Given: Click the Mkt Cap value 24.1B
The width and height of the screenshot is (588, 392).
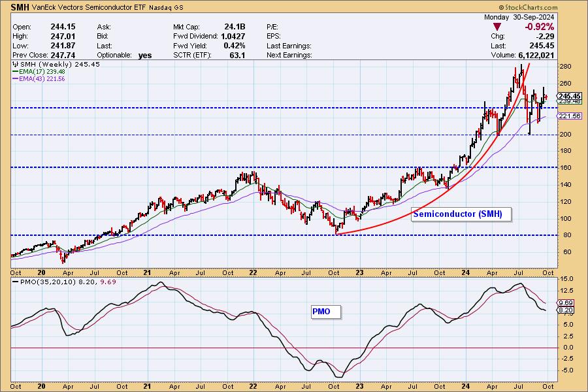Looking at the screenshot, I should coord(235,27).
